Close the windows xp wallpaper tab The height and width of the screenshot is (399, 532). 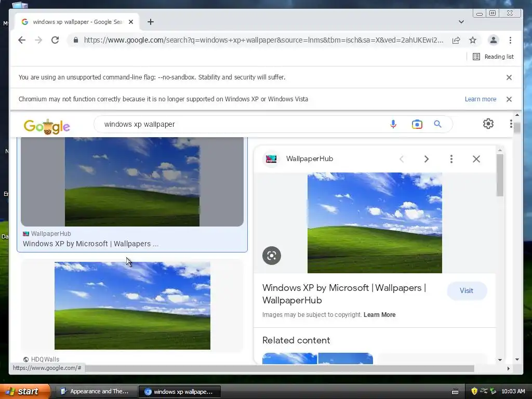point(131,22)
